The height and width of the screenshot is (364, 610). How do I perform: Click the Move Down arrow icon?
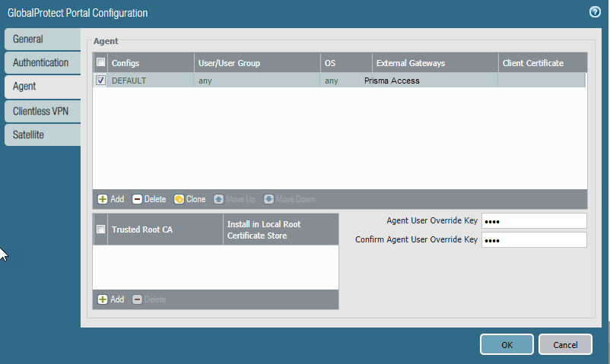[268, 199]
